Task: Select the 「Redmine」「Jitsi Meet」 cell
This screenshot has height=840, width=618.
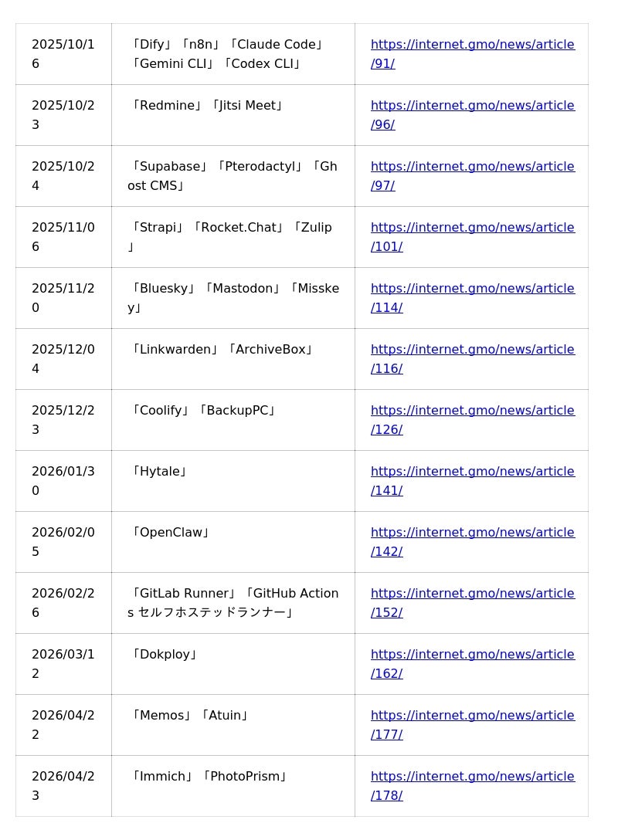Action: click(x=207, y=106)
